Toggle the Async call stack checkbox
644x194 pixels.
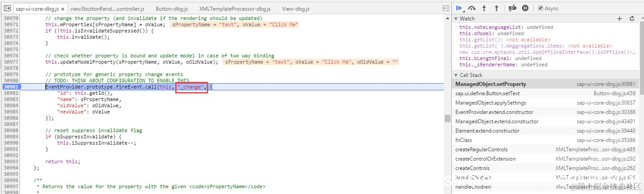540,8
